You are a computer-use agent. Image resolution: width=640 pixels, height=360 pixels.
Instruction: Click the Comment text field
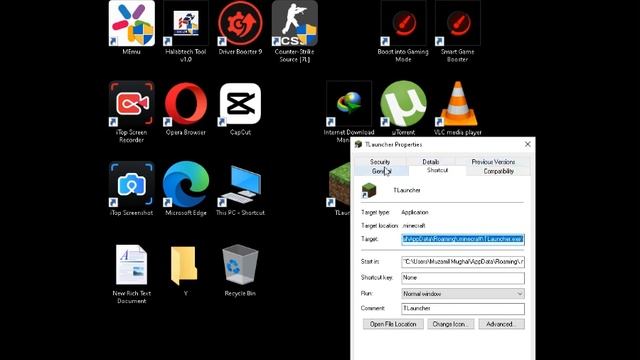(x=463, y=309)
